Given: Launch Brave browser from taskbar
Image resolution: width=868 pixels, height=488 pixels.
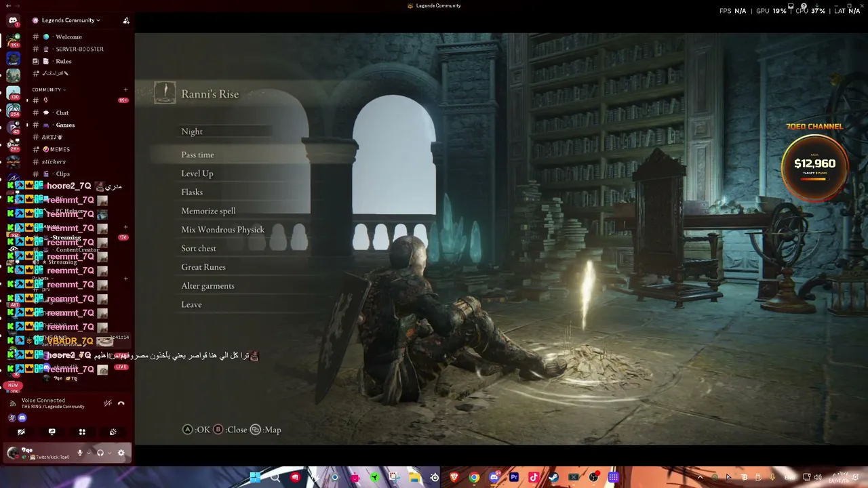Looking at the screenshot, I should click(454, 477).
